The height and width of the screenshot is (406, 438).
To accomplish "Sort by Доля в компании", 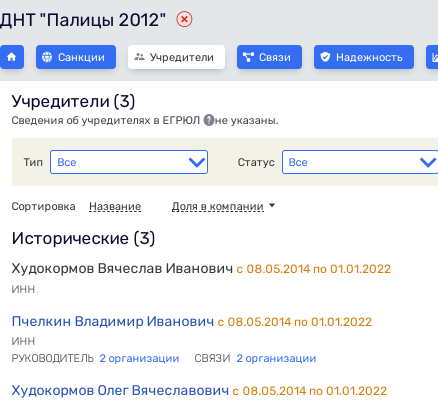I will 218,206.
